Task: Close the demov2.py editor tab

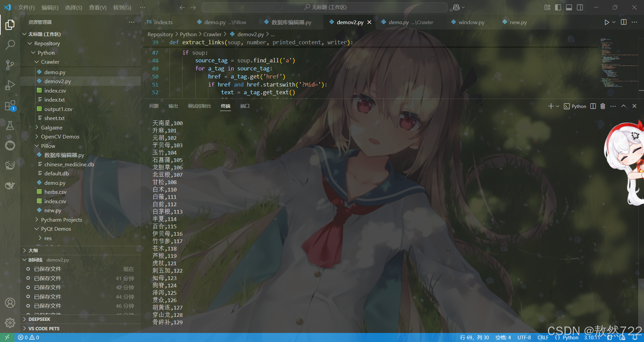Action: point(369,22)
